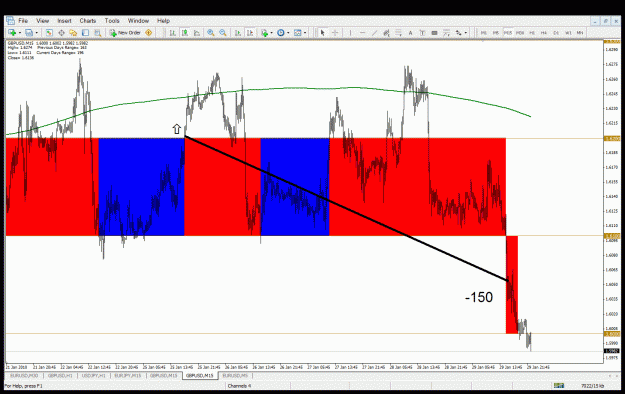The height and width of the screenshot is (394, 625).
Task: Select the H1 timeframe button
Action: pyautogui.click(x=532, y=33)
